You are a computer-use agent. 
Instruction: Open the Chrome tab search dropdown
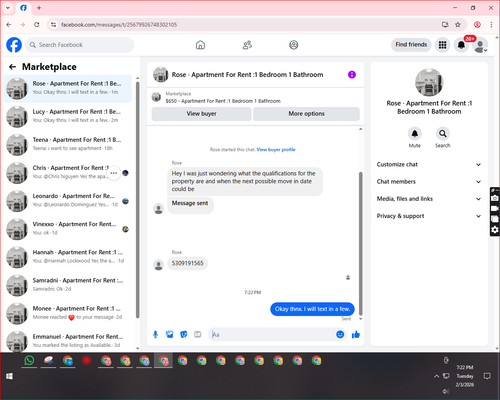click(8, 8)
